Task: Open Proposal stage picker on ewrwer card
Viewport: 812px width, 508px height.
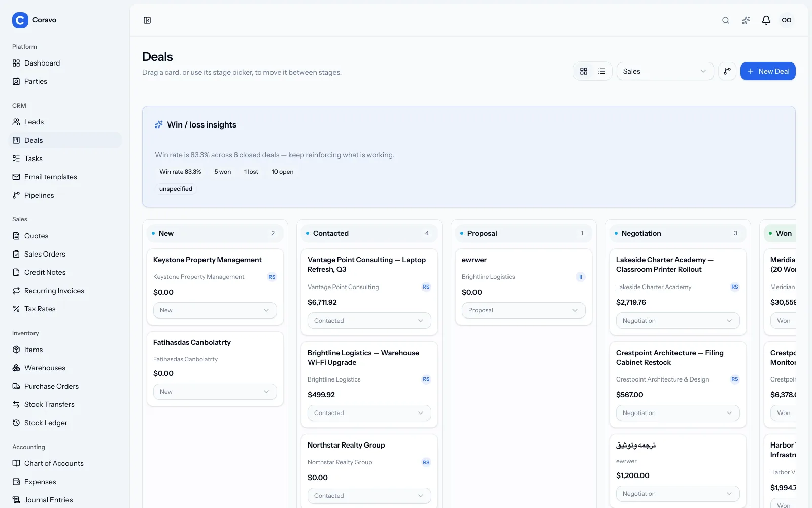Action: (x=524, y=310)
